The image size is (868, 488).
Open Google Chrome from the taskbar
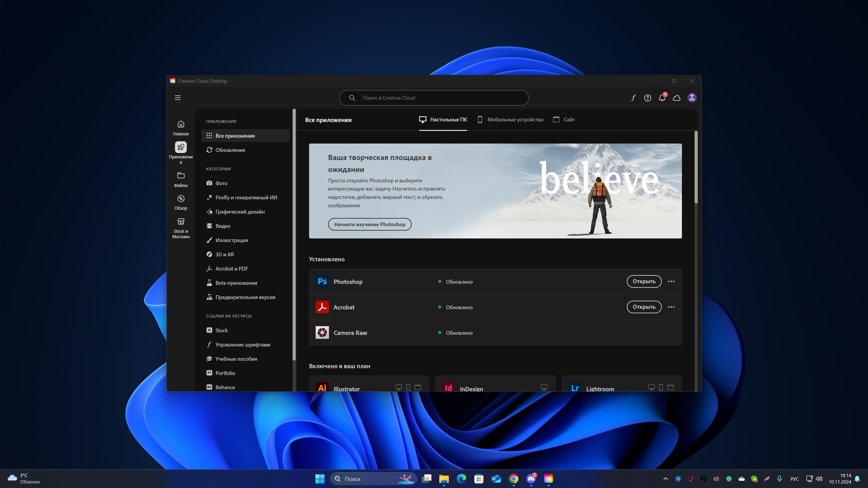(x=513, y=479)
